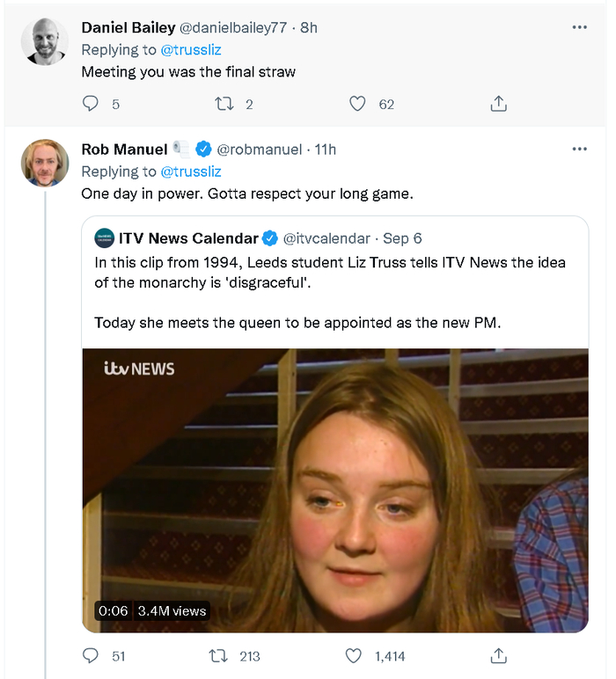Visit Daniel Bailey's profile by name
Screen dimensions: 616x679
(x=128, y=27)
